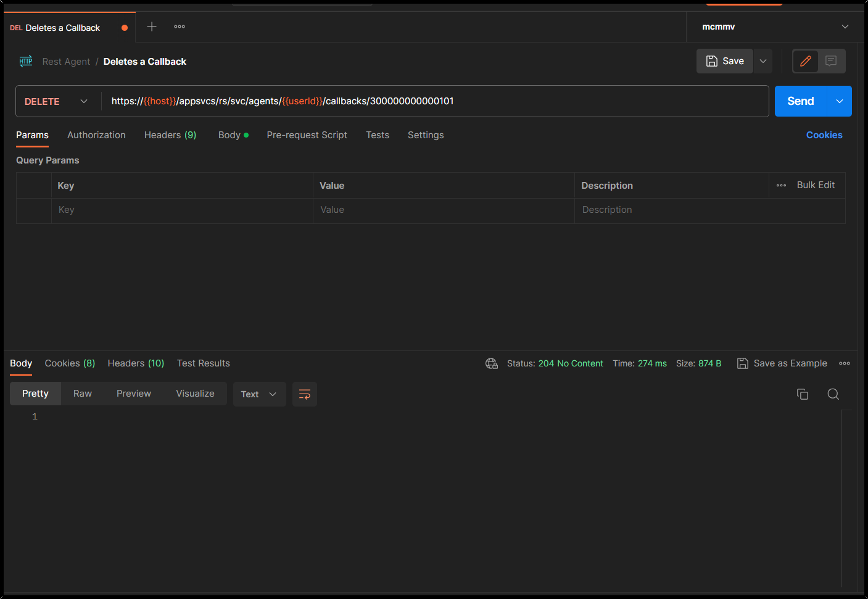Viewport: 868px width, 599px height.
Task: Click the query param Description input cell
Action: click(x=709, y=210)
